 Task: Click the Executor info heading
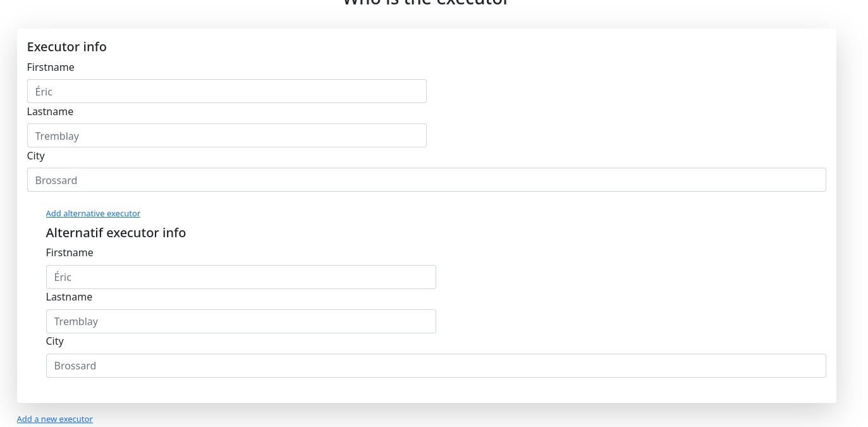point(66,47)
